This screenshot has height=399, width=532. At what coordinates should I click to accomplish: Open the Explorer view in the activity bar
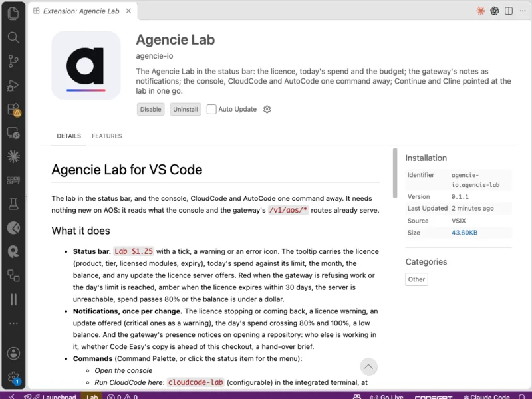pos(13,13)
